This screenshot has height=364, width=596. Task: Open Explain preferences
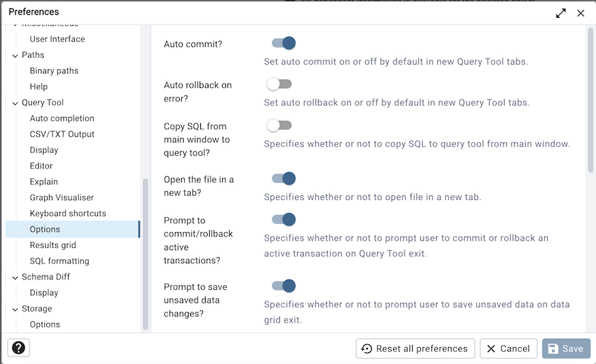click(44, 182)
